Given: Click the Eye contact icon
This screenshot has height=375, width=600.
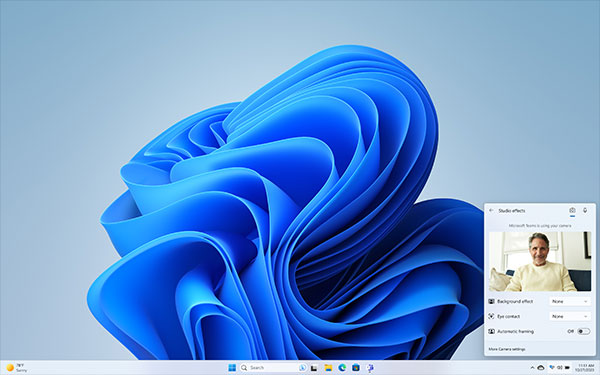Looking at the screenshot, I should tap(492, 316).
